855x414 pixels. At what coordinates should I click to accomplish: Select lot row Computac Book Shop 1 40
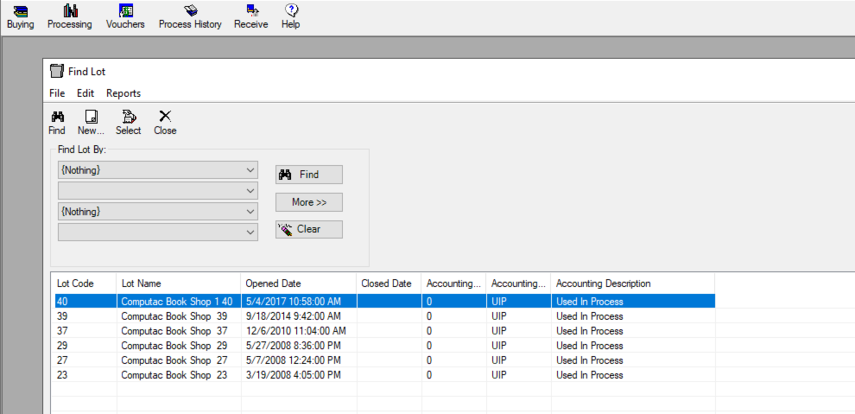[x=385, y=301]
